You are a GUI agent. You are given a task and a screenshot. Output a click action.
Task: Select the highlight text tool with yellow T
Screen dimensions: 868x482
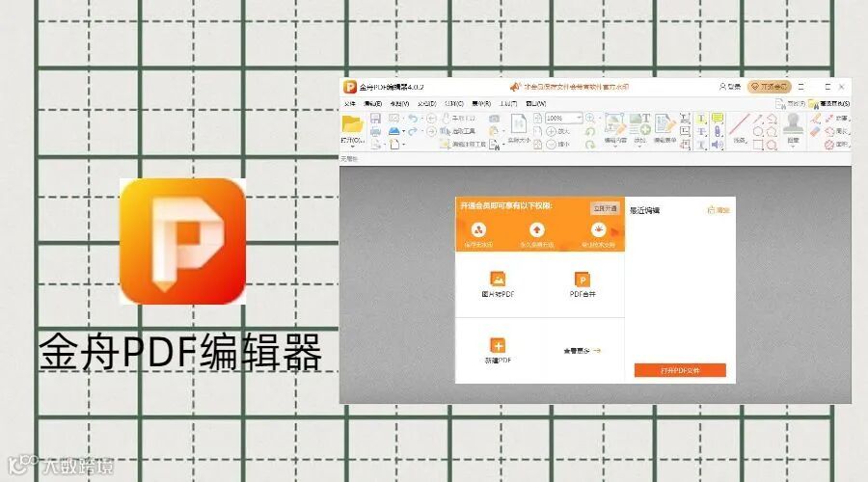[x=701, y=119]
